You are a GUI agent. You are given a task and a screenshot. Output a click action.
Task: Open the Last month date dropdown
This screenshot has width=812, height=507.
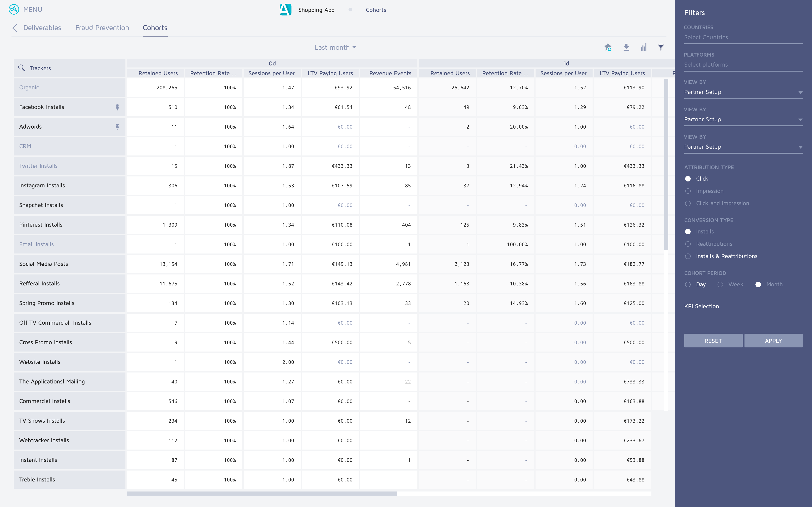click(x=335, y=48)
